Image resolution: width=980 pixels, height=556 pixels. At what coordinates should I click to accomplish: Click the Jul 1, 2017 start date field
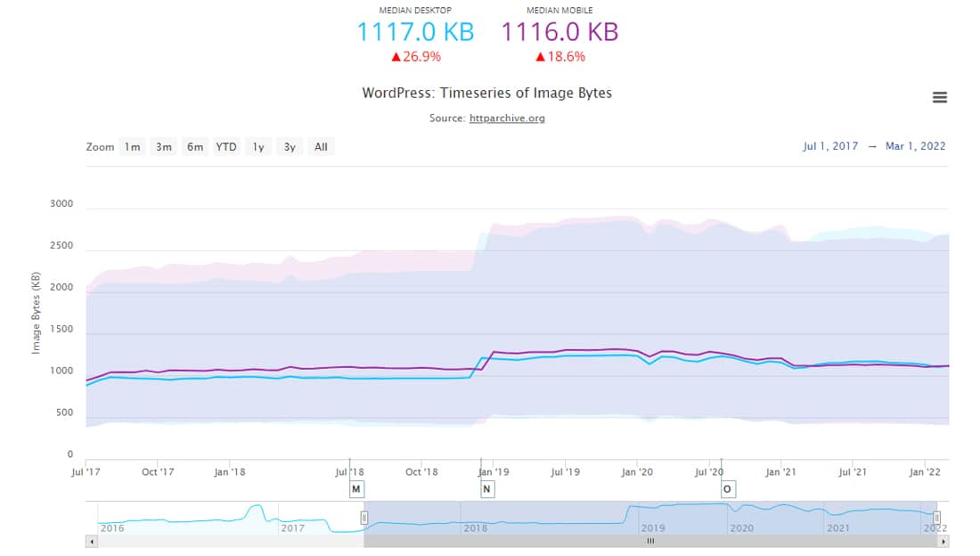[832, 146]
